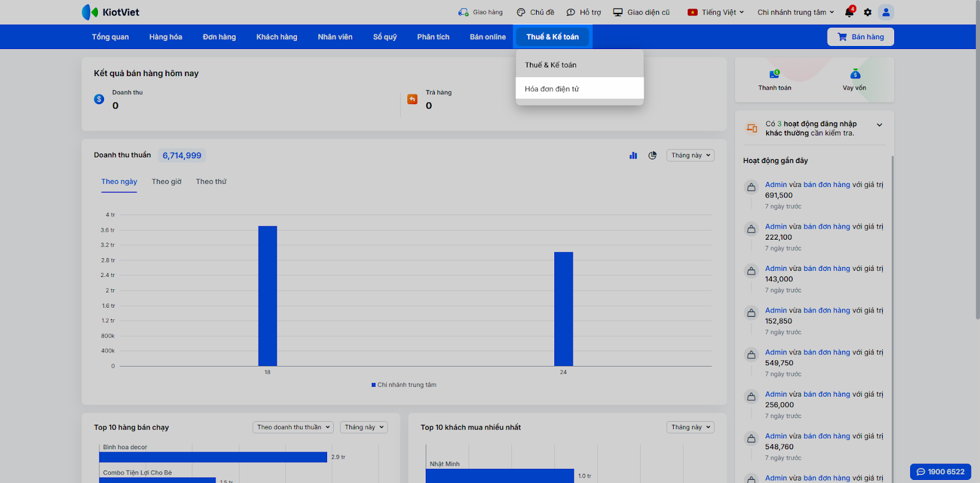Show revenue as pie chart
Image resolution: width=980 pixels, height=483 pixels.
click(x=652, y=156)
